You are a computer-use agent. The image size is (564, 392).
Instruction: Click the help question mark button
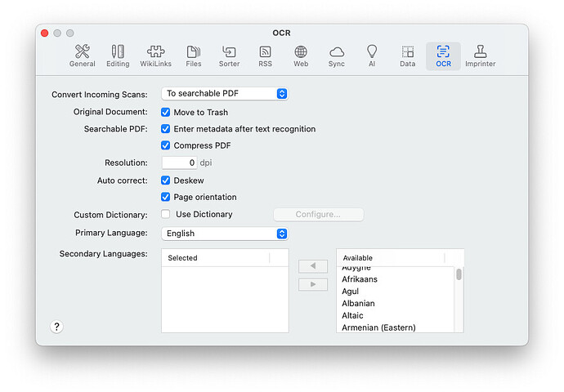point(56,327)
